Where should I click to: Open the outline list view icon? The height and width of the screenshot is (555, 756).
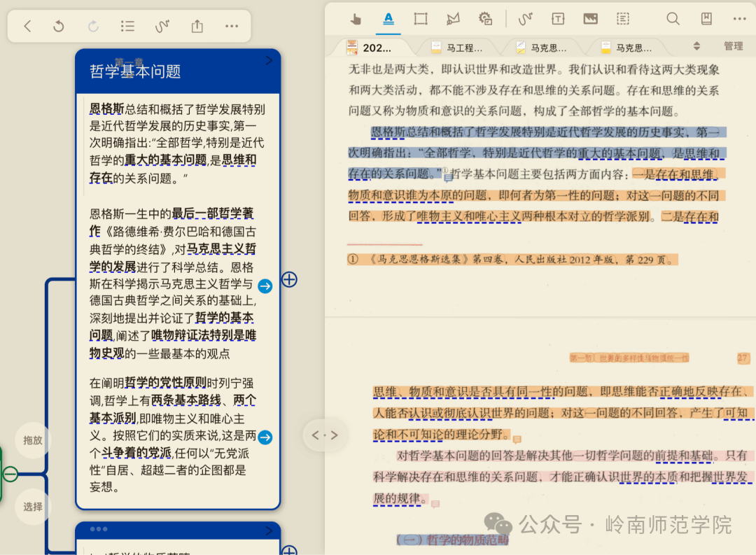pyautogui.click(x=127, y=27)
